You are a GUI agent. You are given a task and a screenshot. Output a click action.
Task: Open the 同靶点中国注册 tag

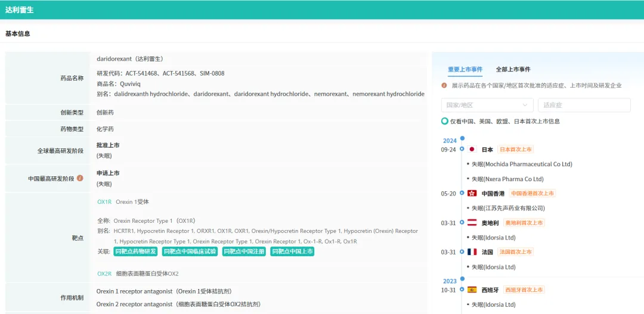(244, 251)
